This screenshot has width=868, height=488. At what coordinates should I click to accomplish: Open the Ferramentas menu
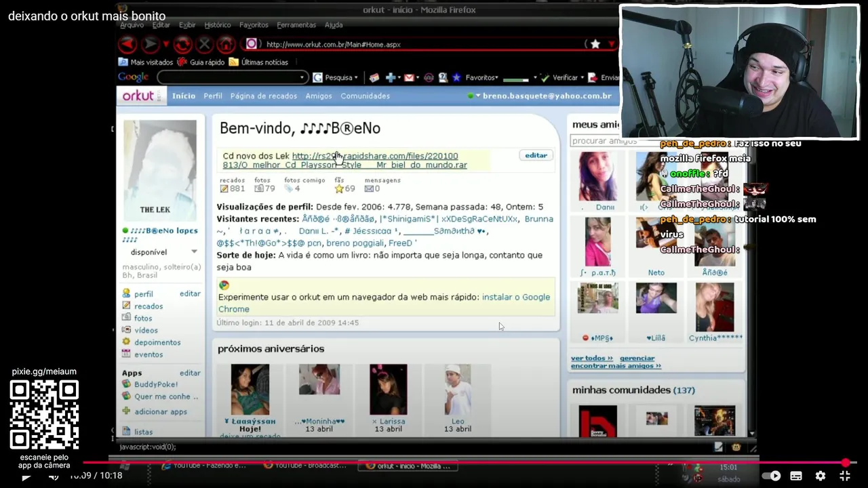coord(296,24)
